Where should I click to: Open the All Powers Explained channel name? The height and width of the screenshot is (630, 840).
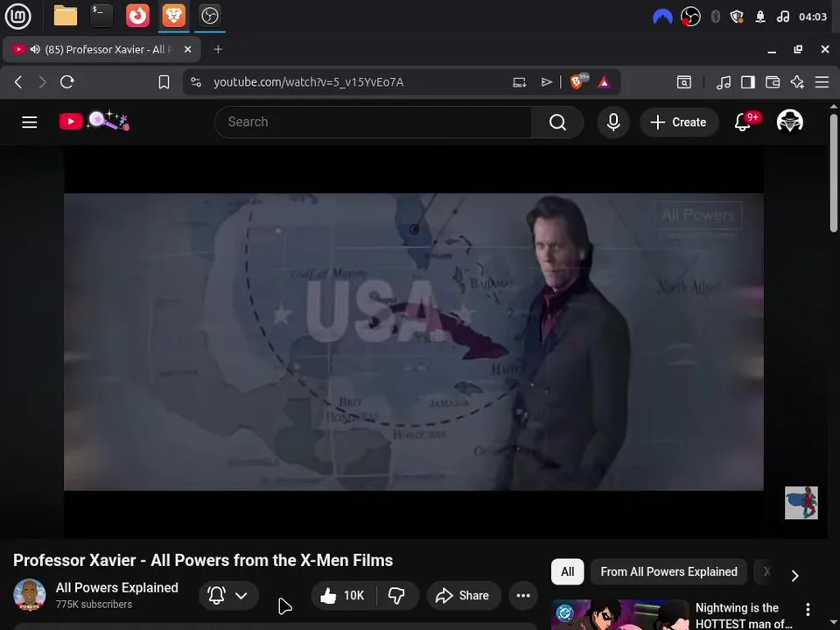116,588
